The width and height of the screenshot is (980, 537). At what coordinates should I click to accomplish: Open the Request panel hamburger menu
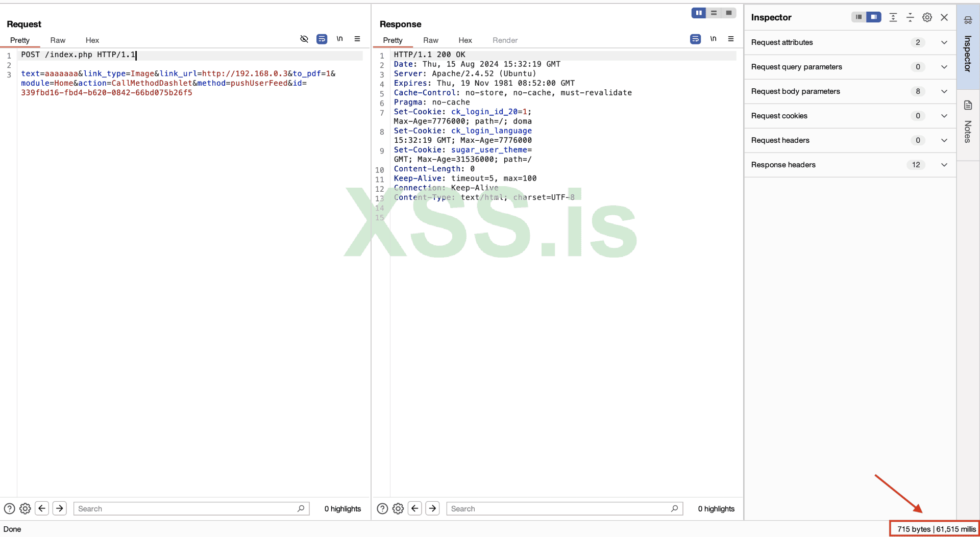click(x=357, y=39)
